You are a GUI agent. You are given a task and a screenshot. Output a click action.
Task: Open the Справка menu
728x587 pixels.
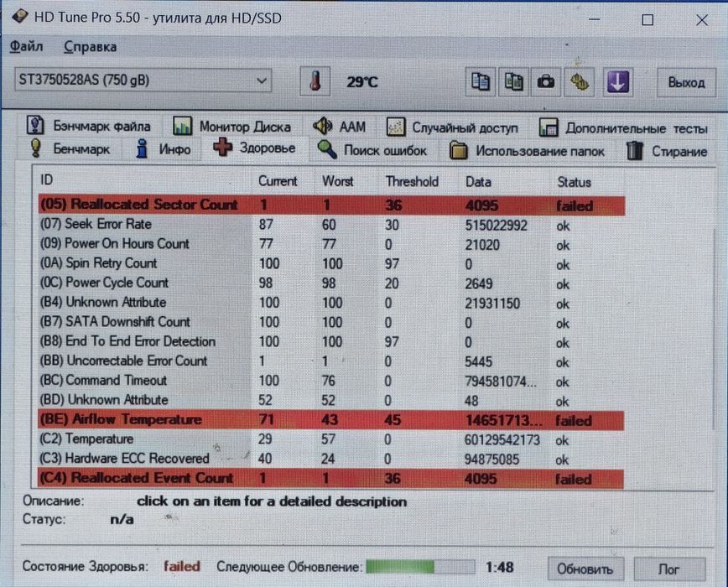(90, 47)
